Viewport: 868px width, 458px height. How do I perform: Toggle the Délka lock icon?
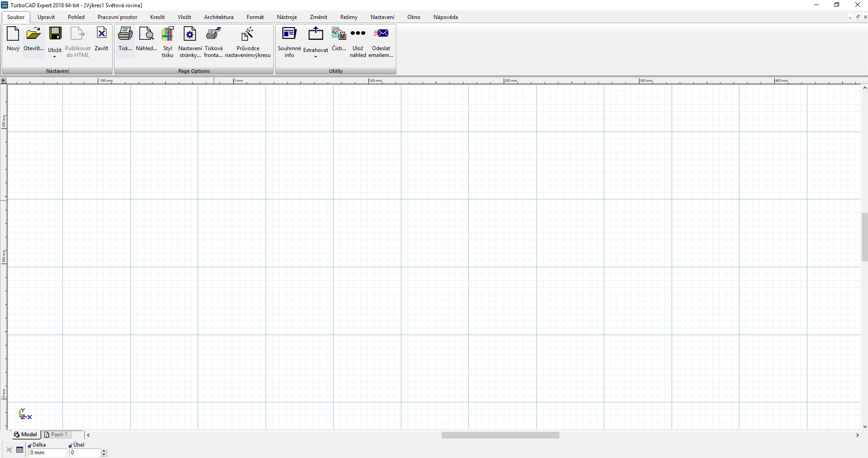30,445
